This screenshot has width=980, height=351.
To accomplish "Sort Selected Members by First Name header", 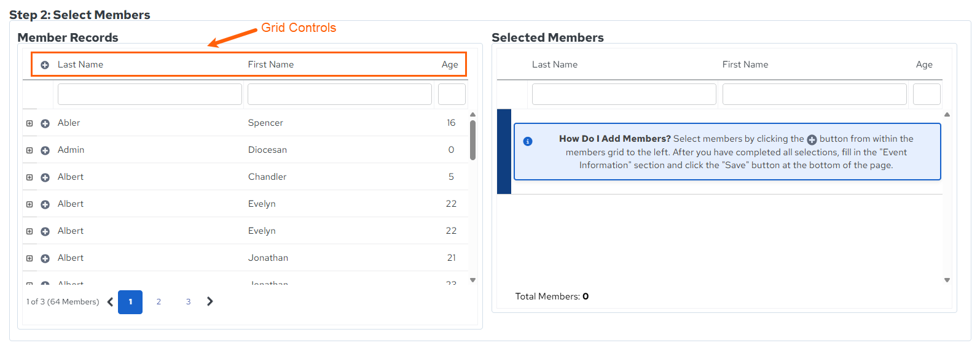I will coord(745,64).
